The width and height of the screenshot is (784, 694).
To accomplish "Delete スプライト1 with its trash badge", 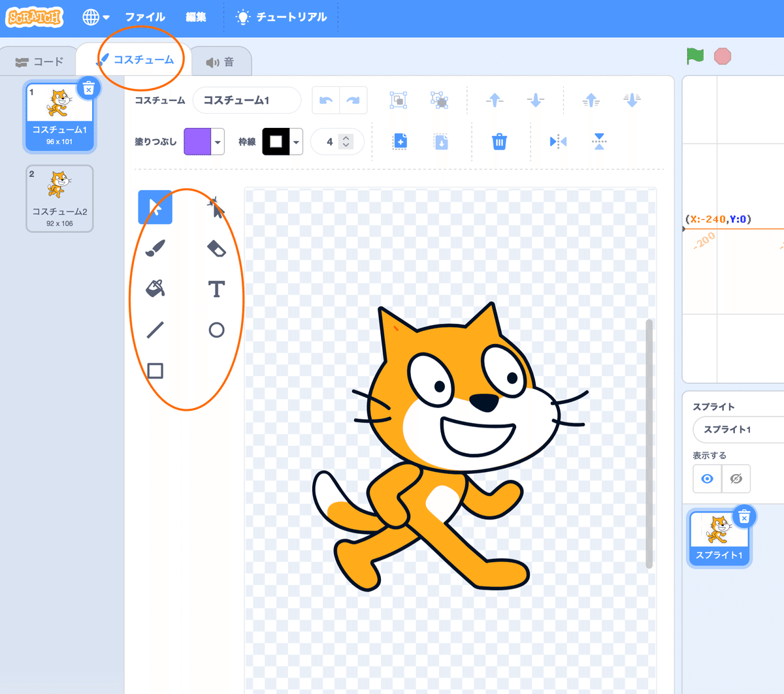I will point(744,517).
